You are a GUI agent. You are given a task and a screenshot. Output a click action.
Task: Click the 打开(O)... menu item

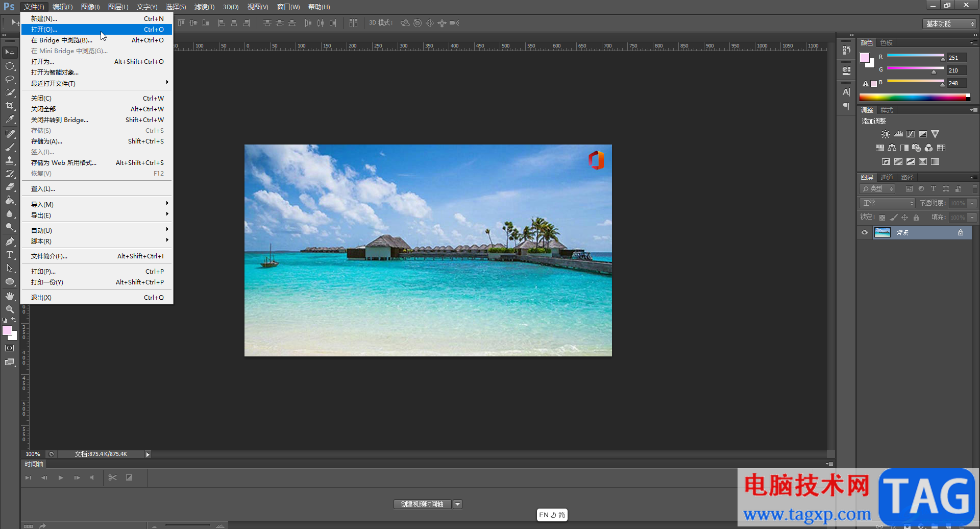coord(97,29)
